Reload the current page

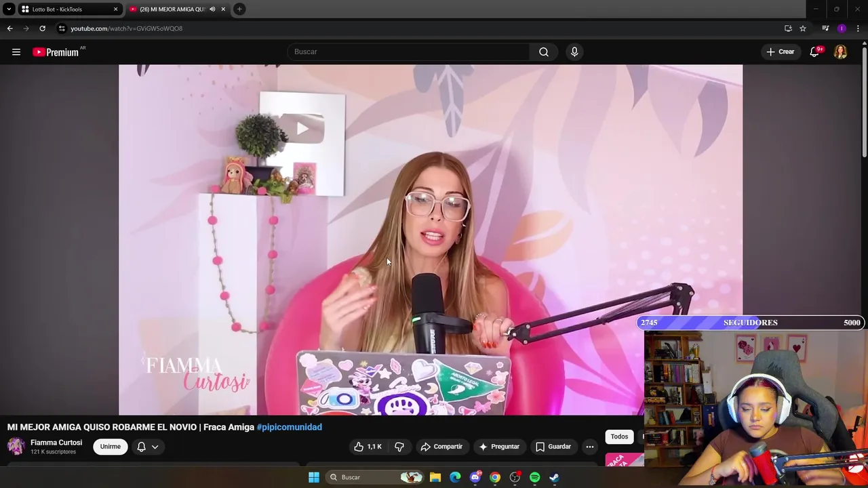42,28
